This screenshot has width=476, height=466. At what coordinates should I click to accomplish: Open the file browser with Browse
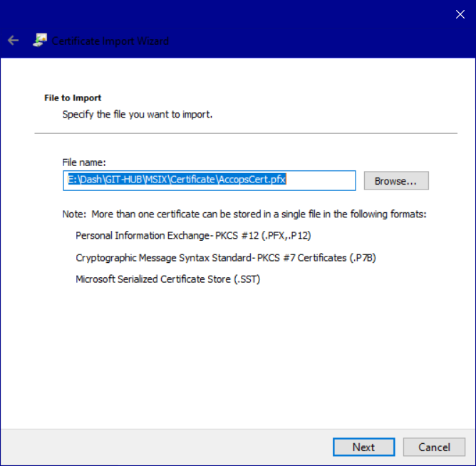point(395,181)
